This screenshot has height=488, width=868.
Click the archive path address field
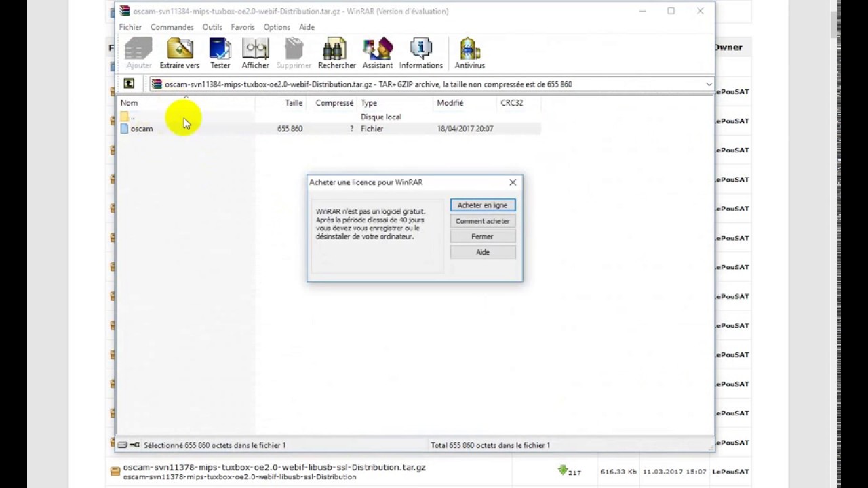pyautogui.click(x=431, y=84)
